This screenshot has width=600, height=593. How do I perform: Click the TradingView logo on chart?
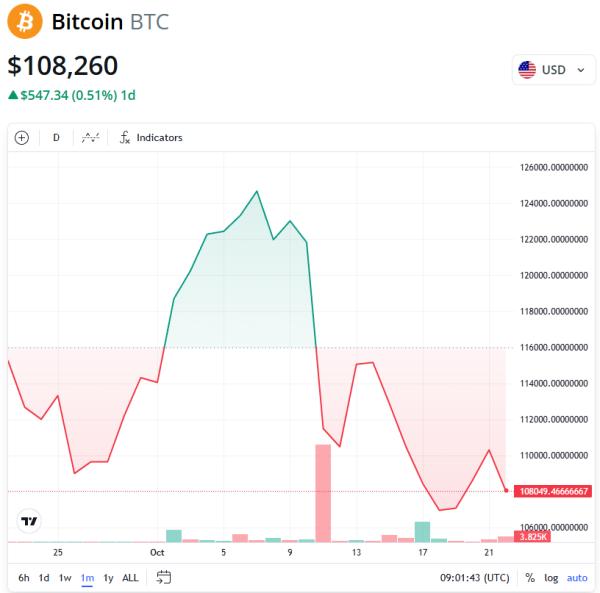pos(30,520)
